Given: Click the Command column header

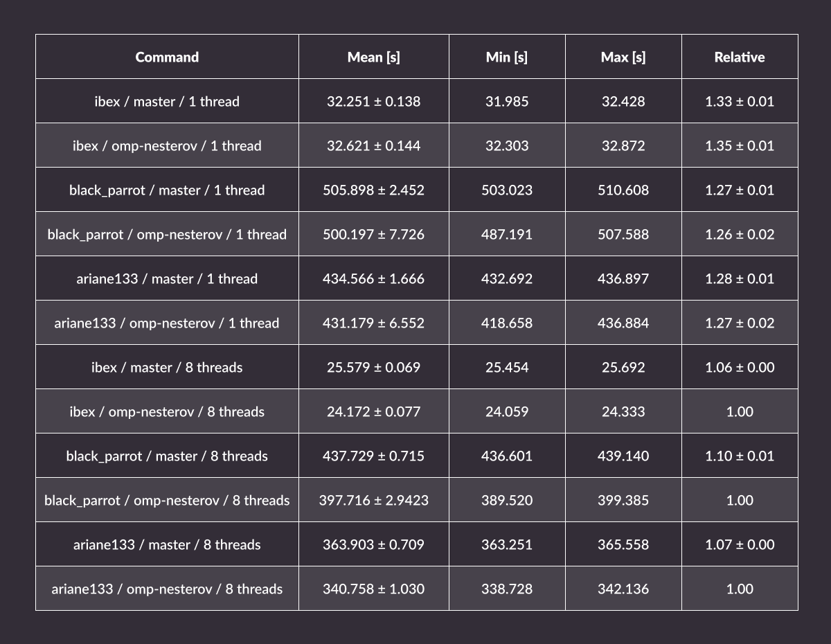Looking at the screenshot, I should (x=167, y=57).
